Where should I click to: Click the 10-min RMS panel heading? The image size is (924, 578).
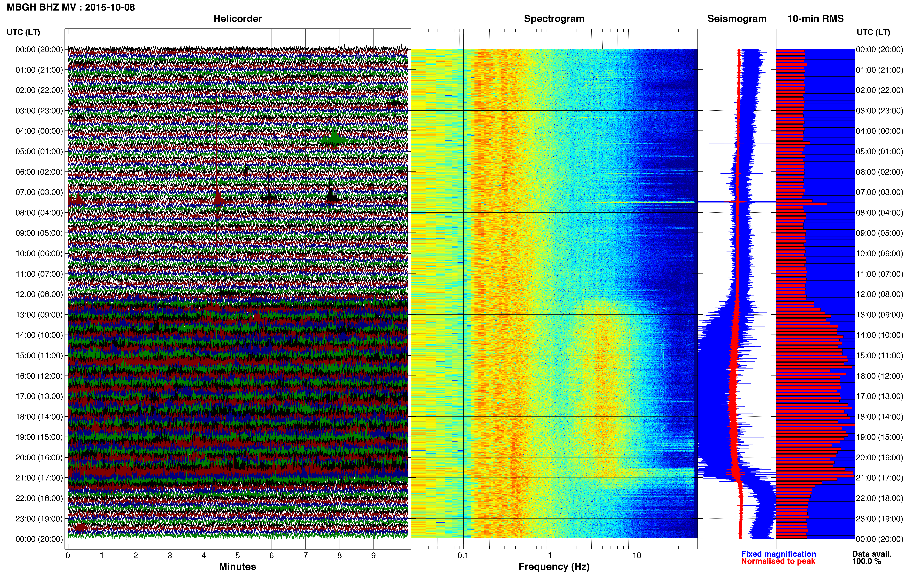[x=815, y=19]
